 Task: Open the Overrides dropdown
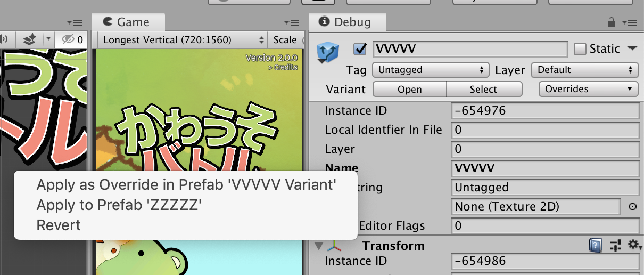coord(588,89)
